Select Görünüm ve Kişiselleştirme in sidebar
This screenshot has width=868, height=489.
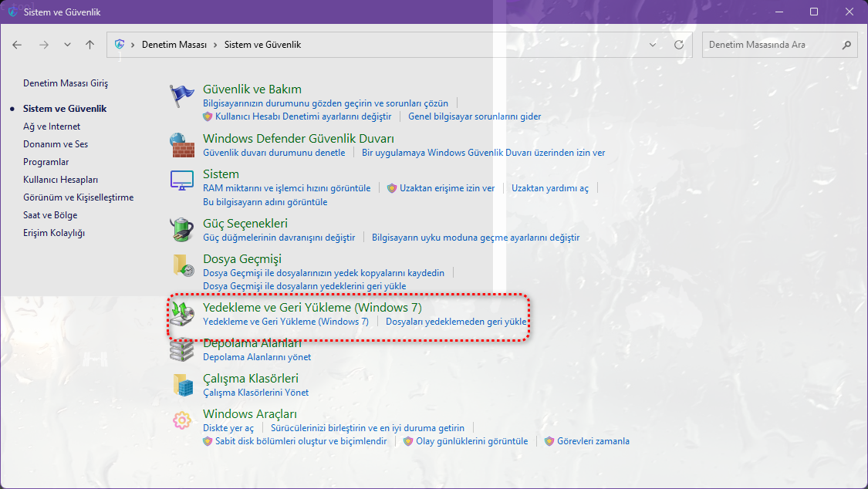pyautogui.click(x=78, y=197)
